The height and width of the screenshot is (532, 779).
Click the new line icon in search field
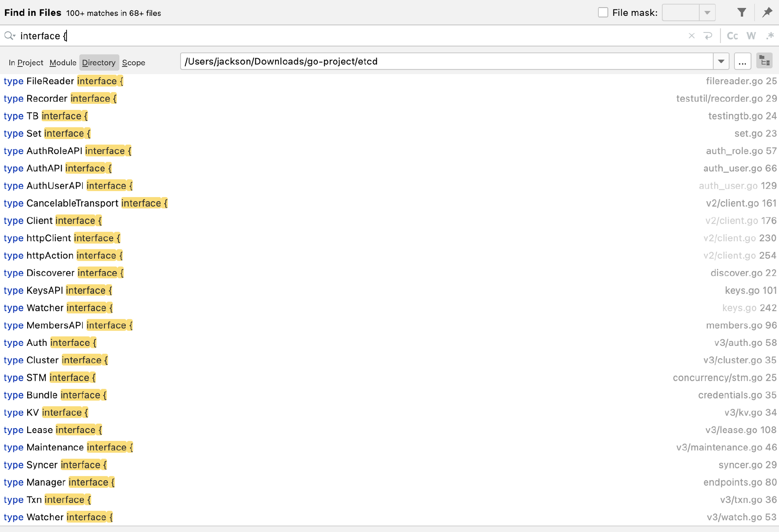(x=708, y=36)
